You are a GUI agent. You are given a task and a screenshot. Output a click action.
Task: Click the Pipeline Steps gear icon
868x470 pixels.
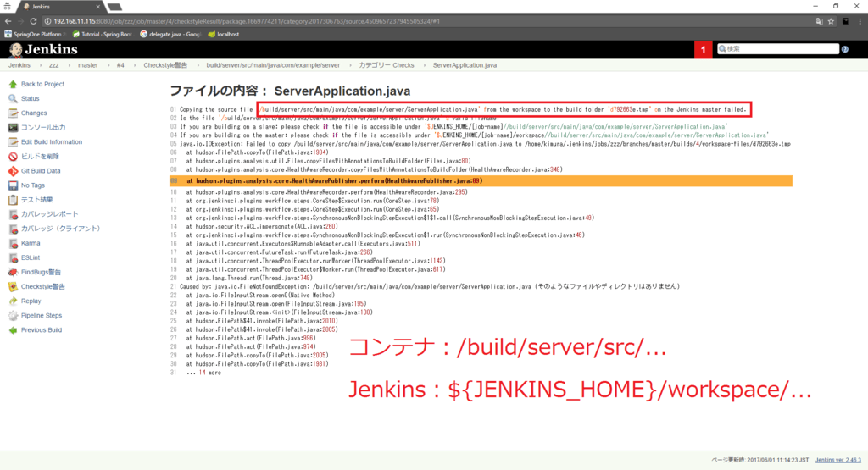click(12, 315)
